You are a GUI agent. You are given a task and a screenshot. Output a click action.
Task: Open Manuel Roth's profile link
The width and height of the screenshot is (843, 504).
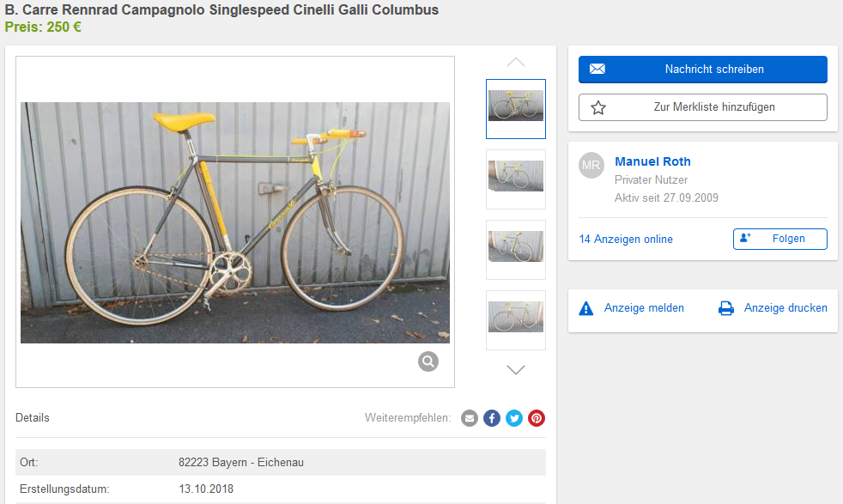point(652,161)
